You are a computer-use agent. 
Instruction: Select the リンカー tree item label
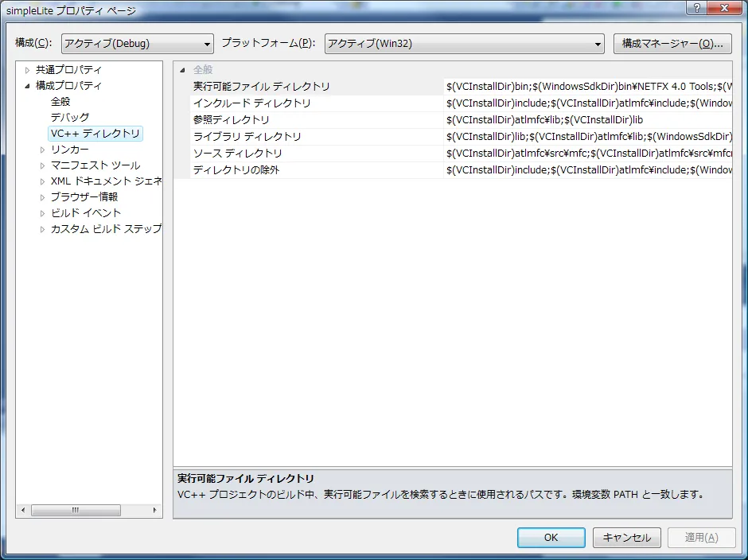pyautogui.click(x=70, y=150)
